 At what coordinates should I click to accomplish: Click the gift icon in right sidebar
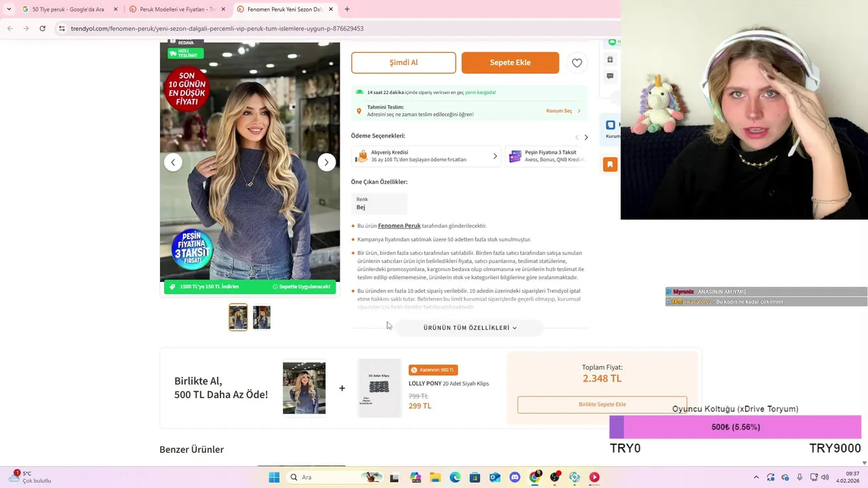(x=610, y=60)
